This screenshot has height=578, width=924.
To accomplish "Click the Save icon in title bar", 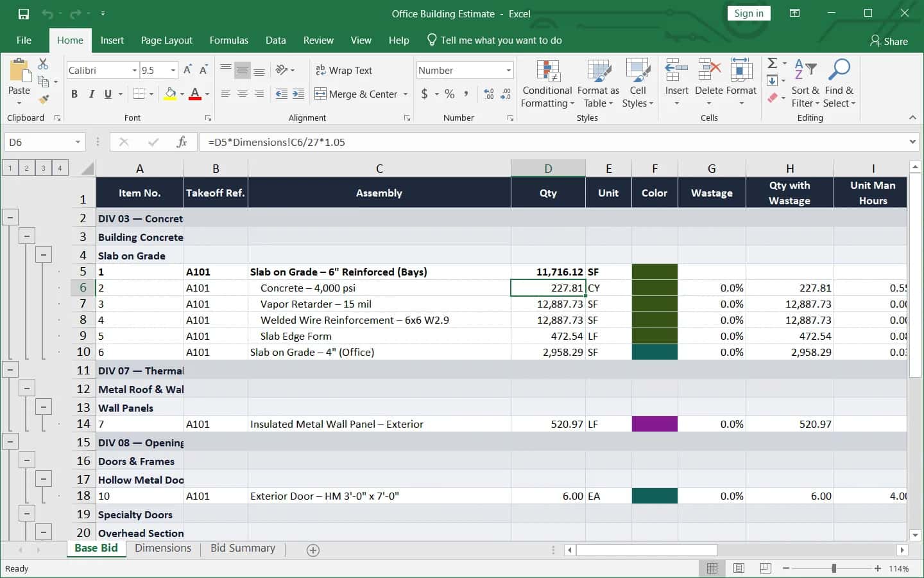I will (24, 13).
